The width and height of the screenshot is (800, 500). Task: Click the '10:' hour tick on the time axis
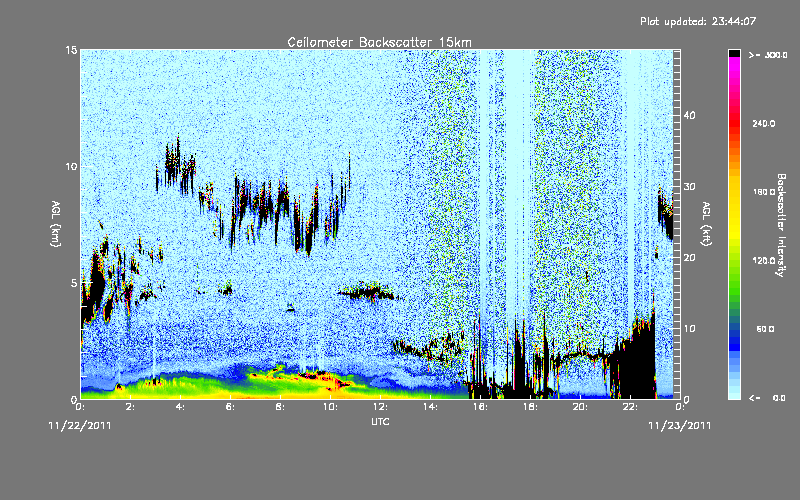[331, 407]
